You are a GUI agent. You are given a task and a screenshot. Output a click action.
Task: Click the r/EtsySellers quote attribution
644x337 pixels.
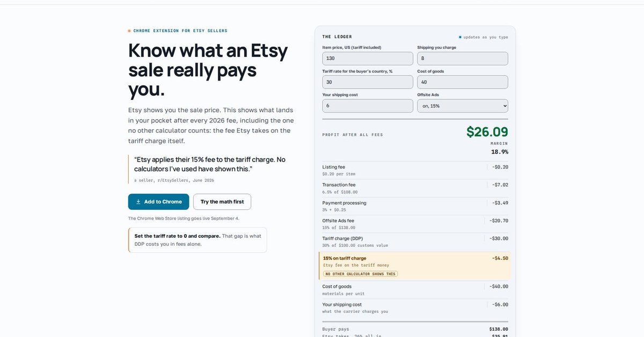174,180
